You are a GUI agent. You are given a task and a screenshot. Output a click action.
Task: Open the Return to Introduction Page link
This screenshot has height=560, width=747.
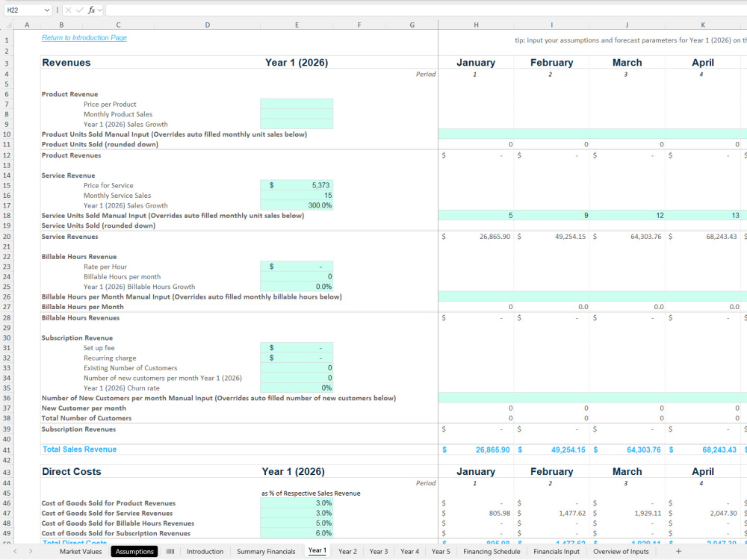coord(84,37)
